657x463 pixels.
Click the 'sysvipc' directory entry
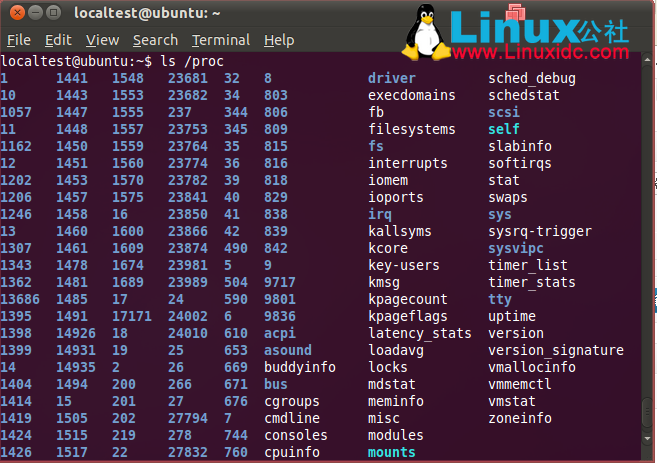[515, 248]
